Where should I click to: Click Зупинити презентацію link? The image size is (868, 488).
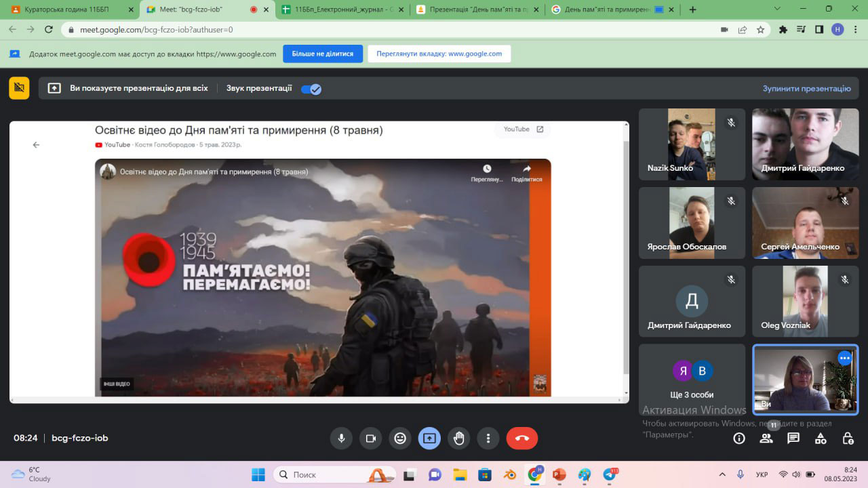(x=806, y=89)
